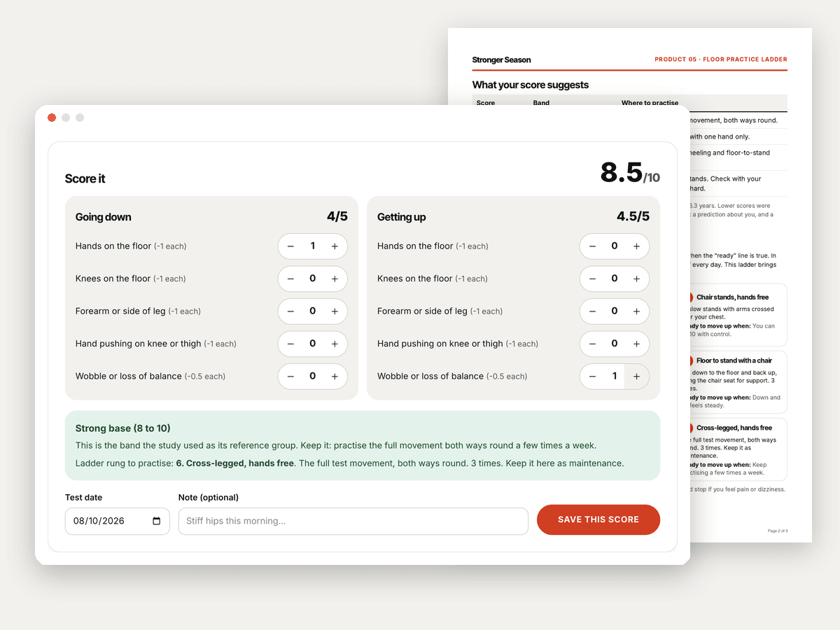Decrease Getting up Hand pushing on knee count
Image resolution: width=840 pixels, height=630 pixels.
coord(592,344)
